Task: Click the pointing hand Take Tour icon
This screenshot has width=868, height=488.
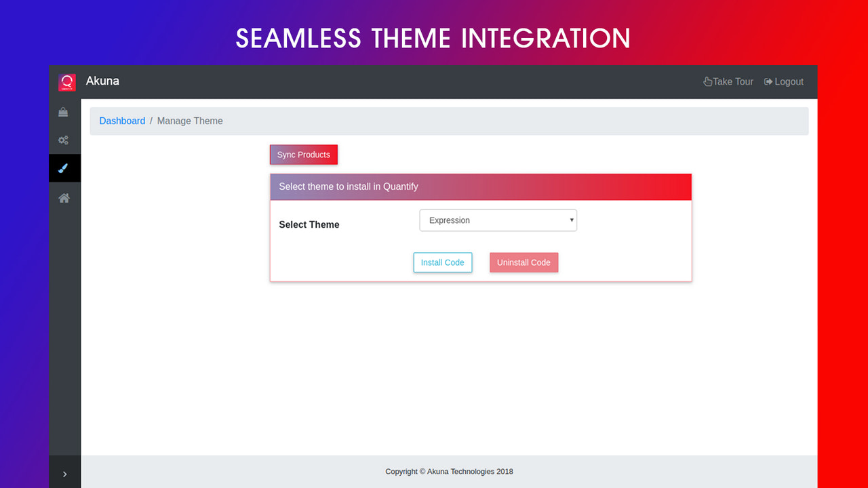Action: point(707,81)
